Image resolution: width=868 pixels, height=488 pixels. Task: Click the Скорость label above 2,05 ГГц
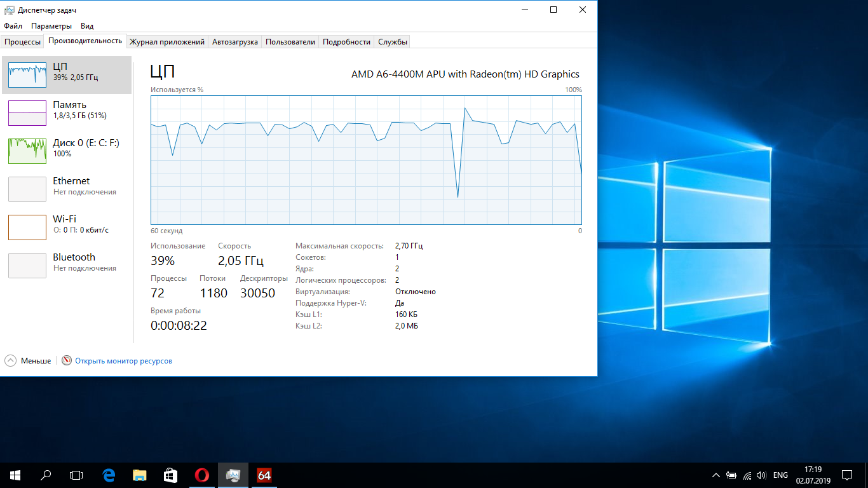click(234, 246)
